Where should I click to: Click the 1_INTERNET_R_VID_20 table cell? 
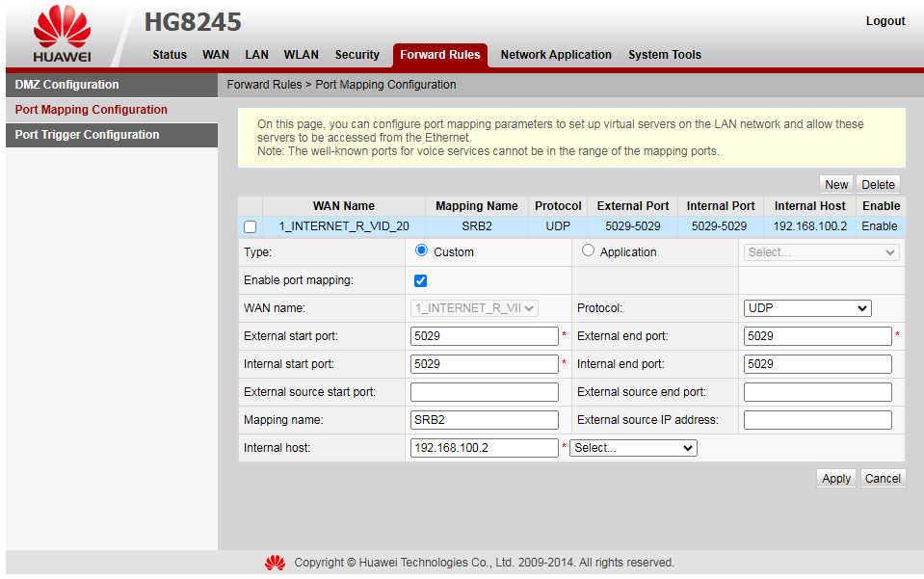[x=344, y=226]
